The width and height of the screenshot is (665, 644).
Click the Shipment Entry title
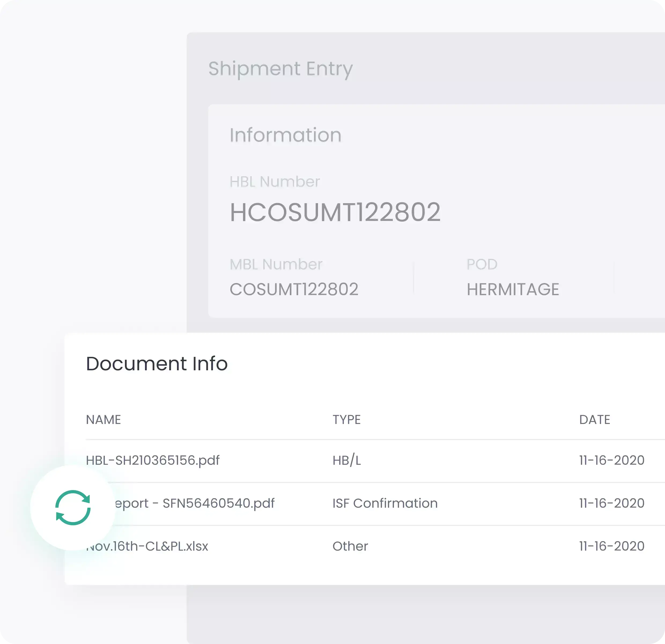280,69
